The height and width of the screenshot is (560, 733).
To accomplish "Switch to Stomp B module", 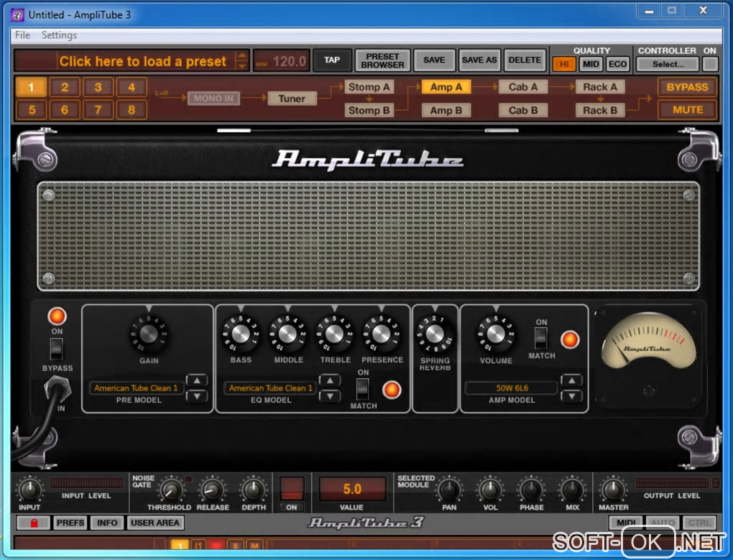I will [x=369, y=110].
